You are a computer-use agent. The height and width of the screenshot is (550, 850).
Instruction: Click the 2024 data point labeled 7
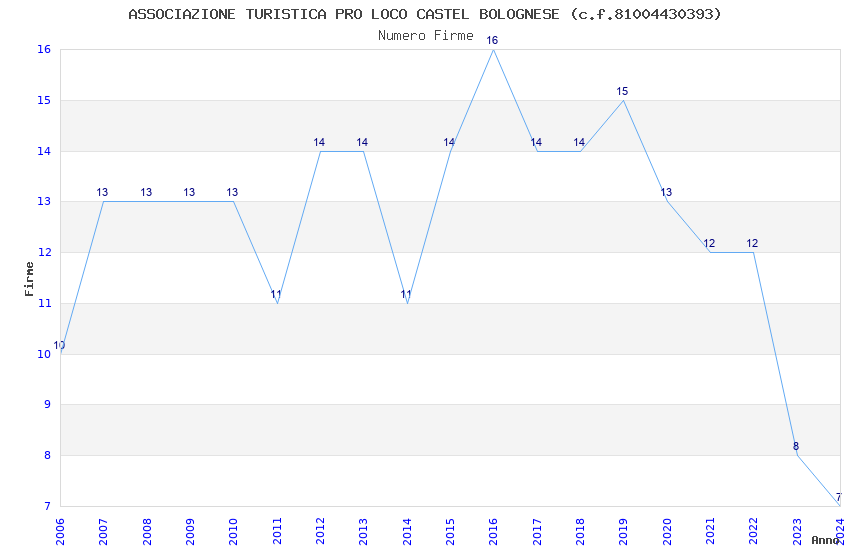click(x=838, y=497)
